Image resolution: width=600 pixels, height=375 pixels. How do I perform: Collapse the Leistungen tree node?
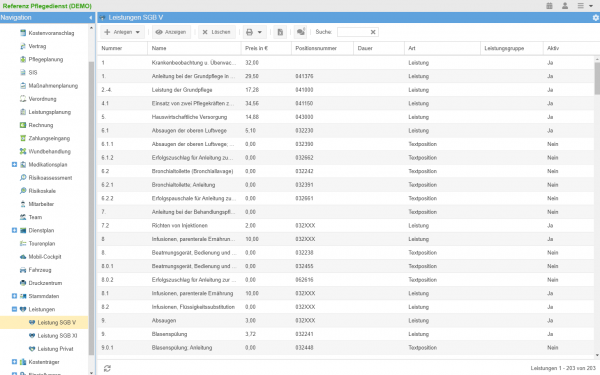click(14, 309)
